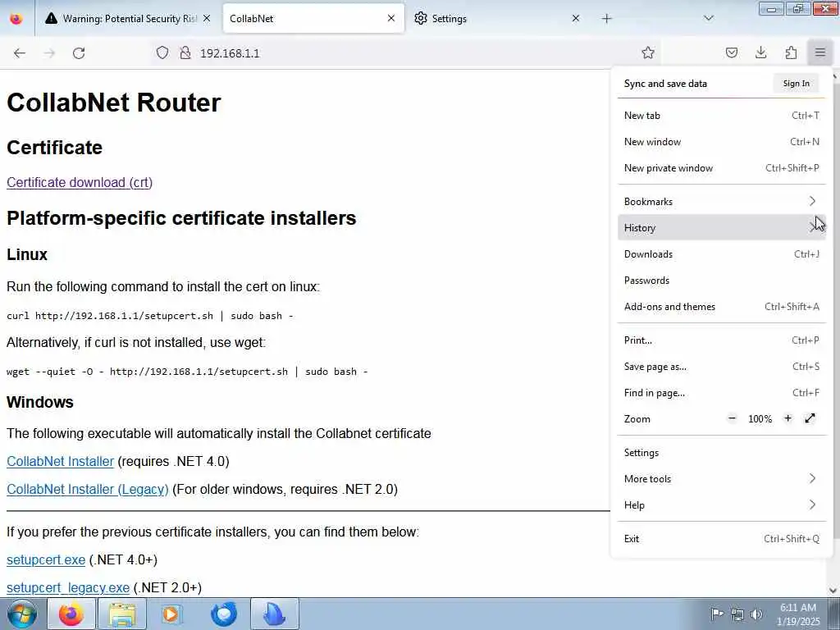
Task: Expand the History submenu
Action: click(722, 228)
